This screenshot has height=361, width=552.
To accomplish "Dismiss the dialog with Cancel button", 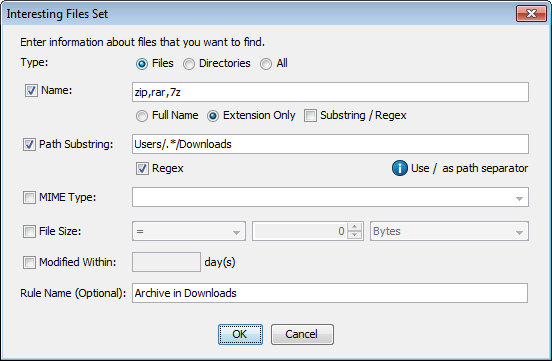I will pyautogui.click(x=302, y=334).
